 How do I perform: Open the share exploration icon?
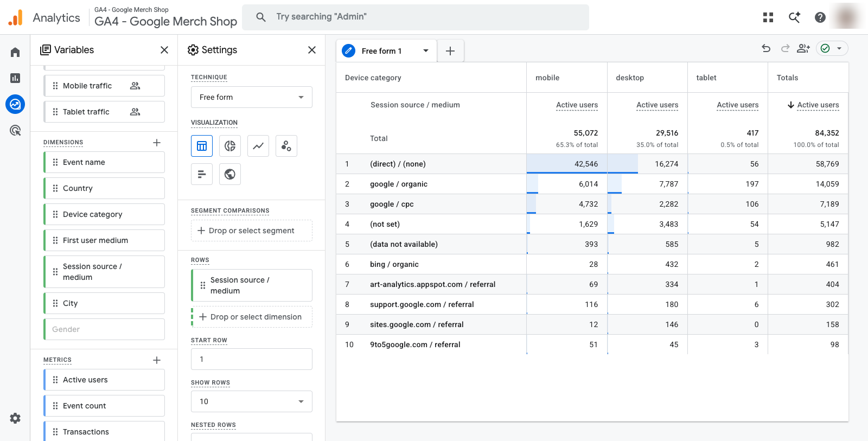coord(803,48)
